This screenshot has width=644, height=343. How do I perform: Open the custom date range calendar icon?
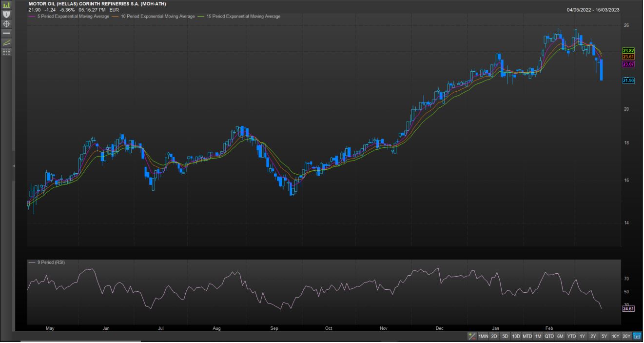(637, 336)
